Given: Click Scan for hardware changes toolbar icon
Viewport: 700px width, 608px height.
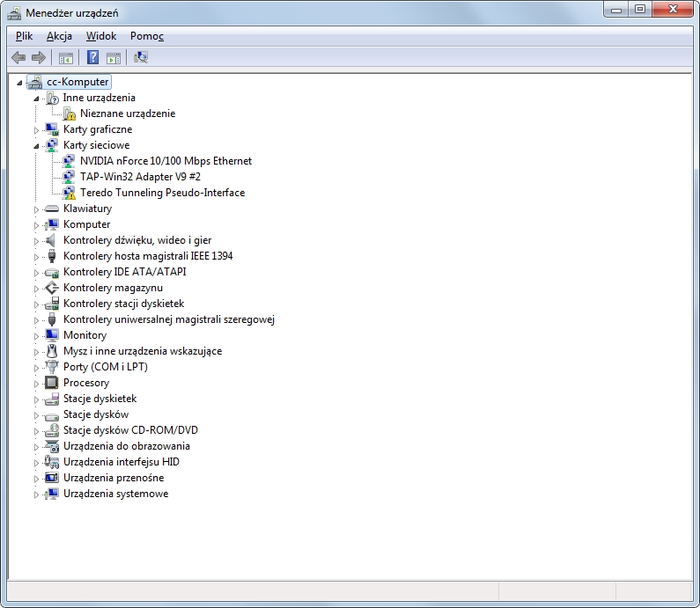Looking at the screenshot, I should pyautogui.click(x=141, y=57).
